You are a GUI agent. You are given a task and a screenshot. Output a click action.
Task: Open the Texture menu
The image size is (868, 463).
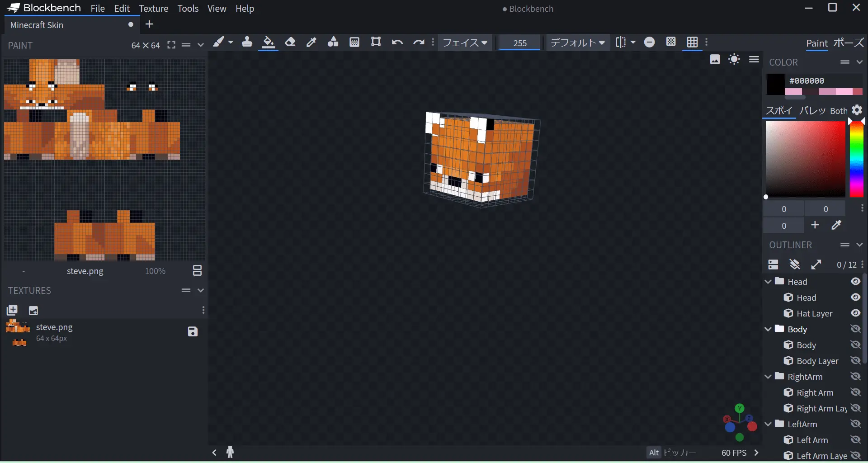[153, 9]
